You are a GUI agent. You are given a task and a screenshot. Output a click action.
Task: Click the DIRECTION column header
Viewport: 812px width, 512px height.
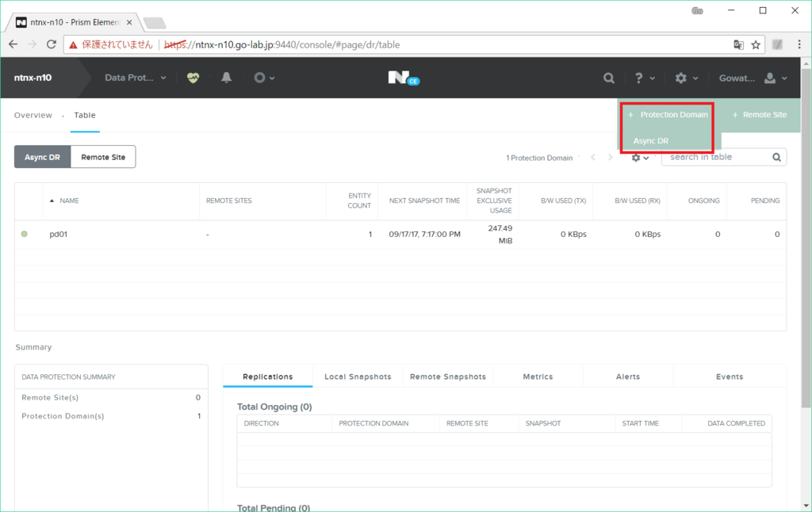pyautogui.click(x=261, y=423)
